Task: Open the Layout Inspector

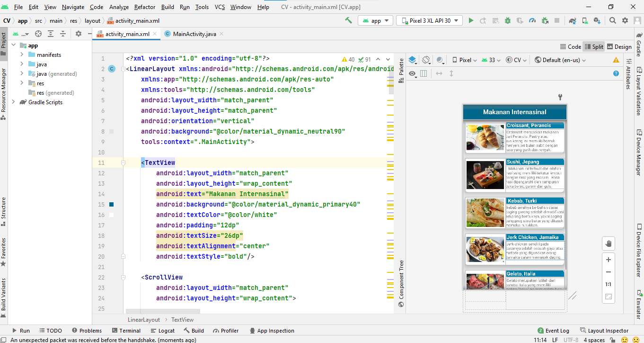Action: point(604,331)
